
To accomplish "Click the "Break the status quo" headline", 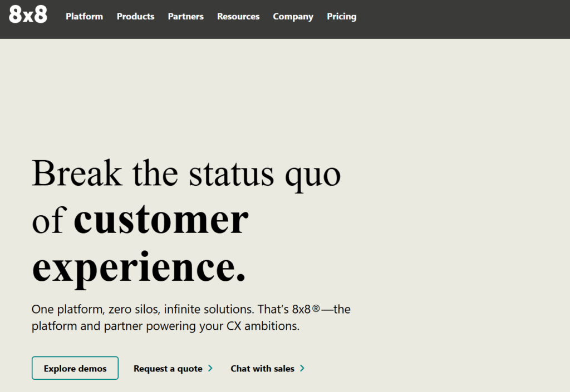I will [x=186, y=172].
